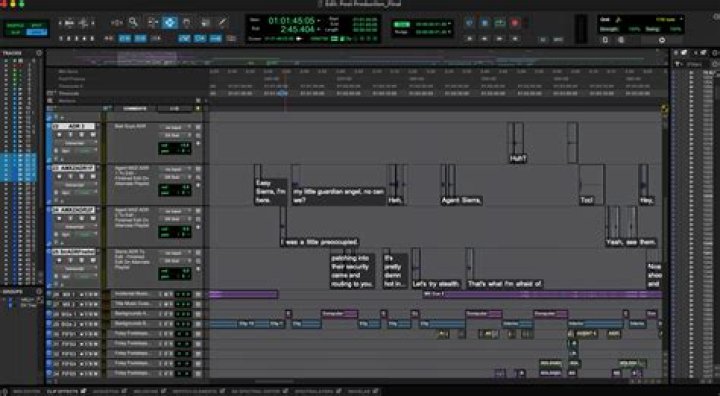
Task: Select the BGs 2 track name
Action: tap(69, 324)
